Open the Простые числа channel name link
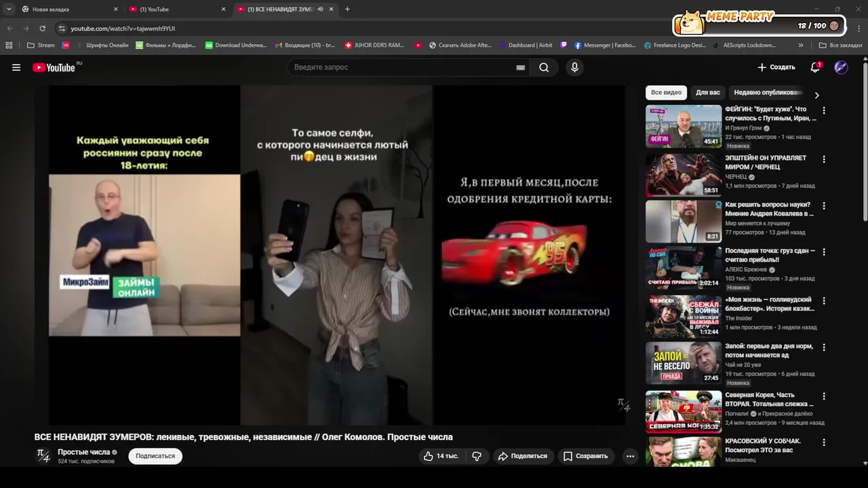This screenshot has height=488, width=868. [x=83, y=452]
